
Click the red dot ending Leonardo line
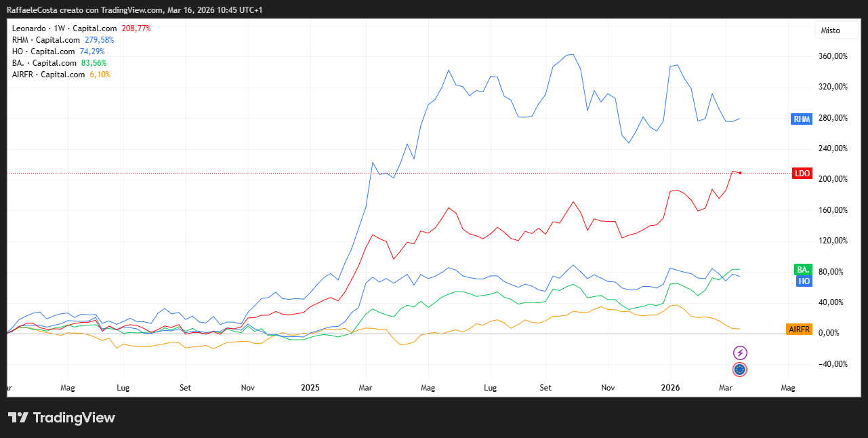pos(740,173)
